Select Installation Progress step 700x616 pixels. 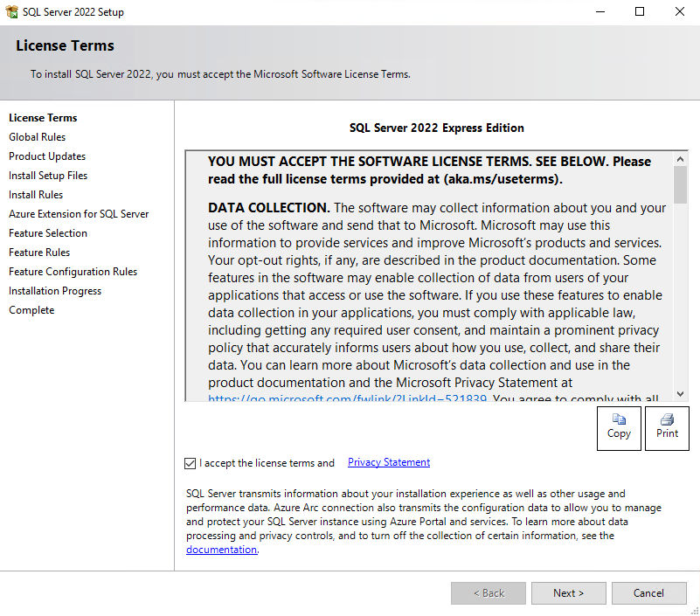point(55,291)
